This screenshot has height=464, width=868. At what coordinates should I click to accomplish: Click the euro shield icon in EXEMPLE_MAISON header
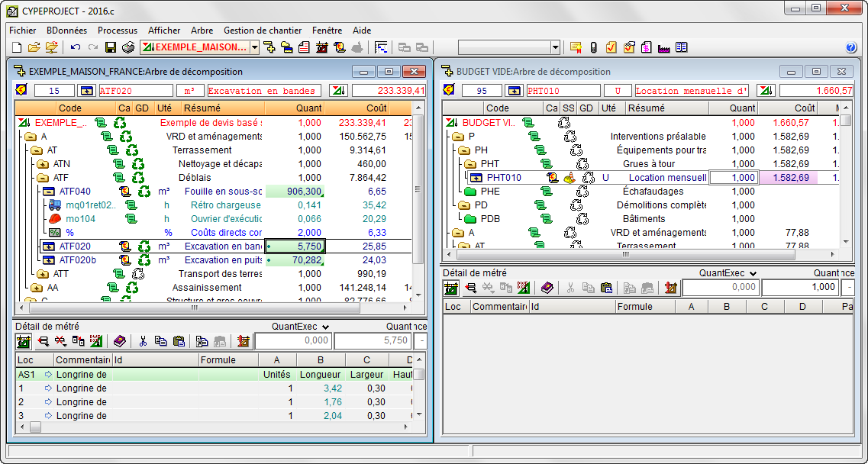[x=21, y=90]
